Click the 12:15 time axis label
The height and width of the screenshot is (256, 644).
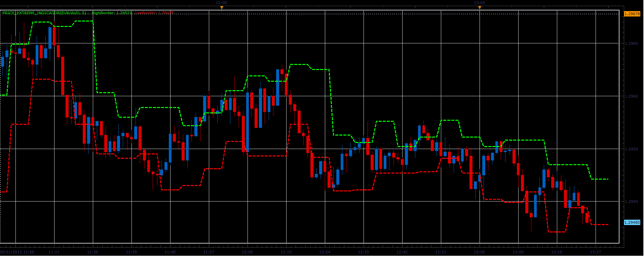tap(286, 252)
